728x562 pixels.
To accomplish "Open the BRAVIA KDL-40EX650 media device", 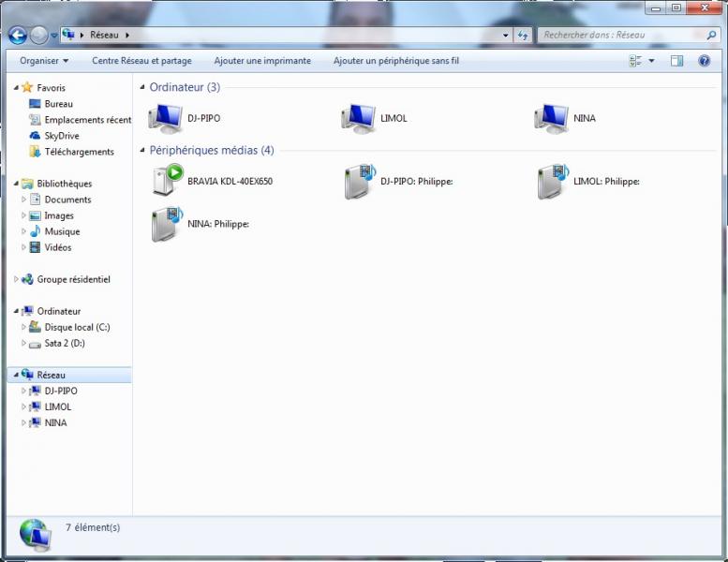I will click(x=169, y=180).
